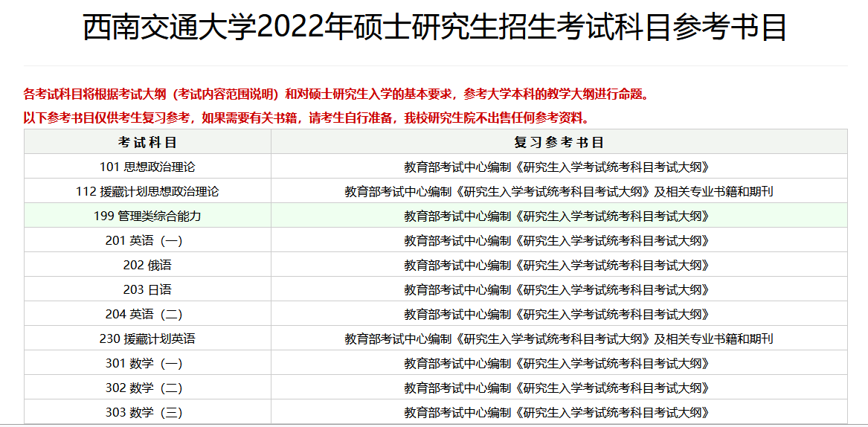Viewport: 868px width, 427px height.
Task: Click the 复习参考书目 column header
Action: pos(559,142)
